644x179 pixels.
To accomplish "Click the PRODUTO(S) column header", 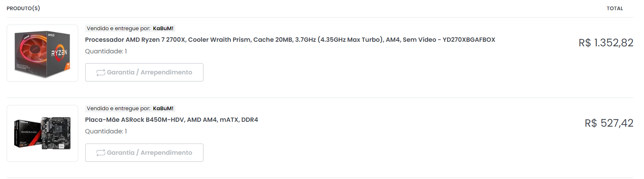I will [x=23, y=8].
